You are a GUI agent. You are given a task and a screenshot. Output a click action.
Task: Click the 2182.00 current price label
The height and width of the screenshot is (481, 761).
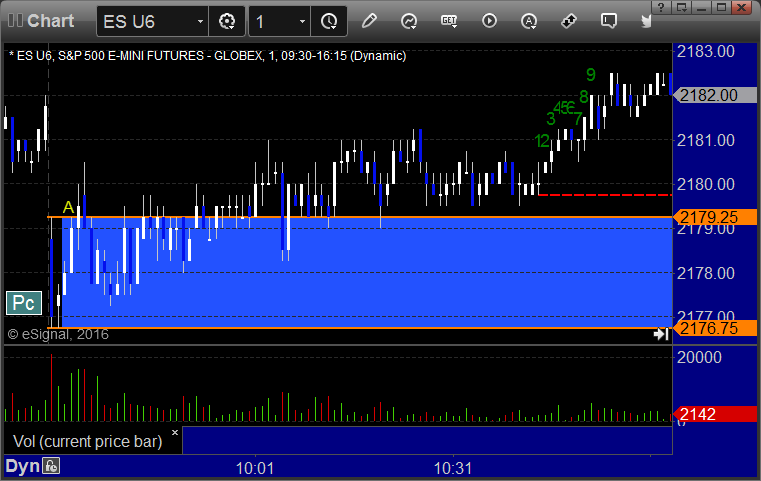pos(715,95)
